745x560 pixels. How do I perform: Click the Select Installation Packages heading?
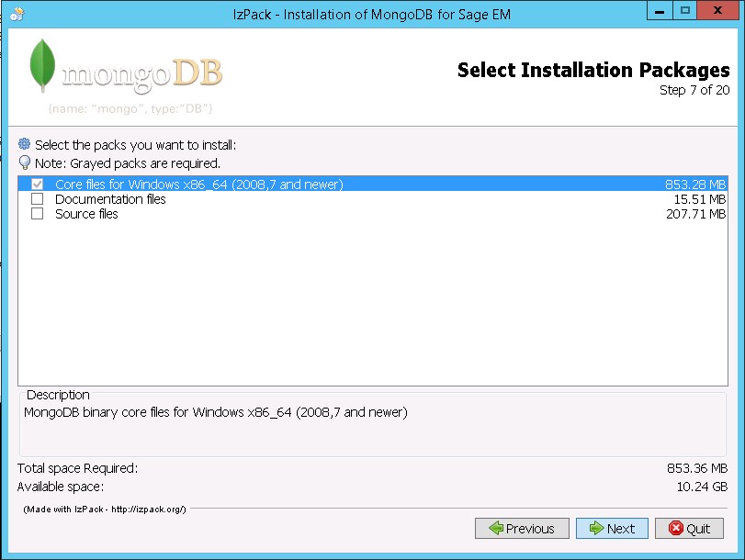click(x=593, y=70)
